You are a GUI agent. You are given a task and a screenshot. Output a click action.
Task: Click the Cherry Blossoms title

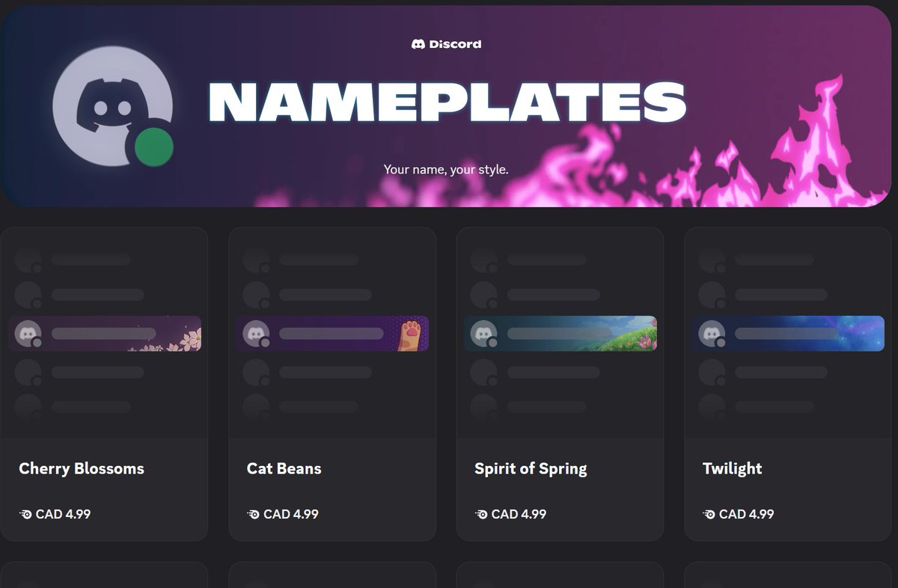click(x=82, y=469)
